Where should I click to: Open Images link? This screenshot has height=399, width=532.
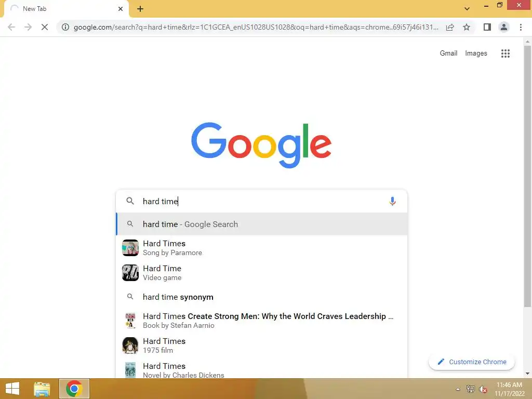[476, 54]
